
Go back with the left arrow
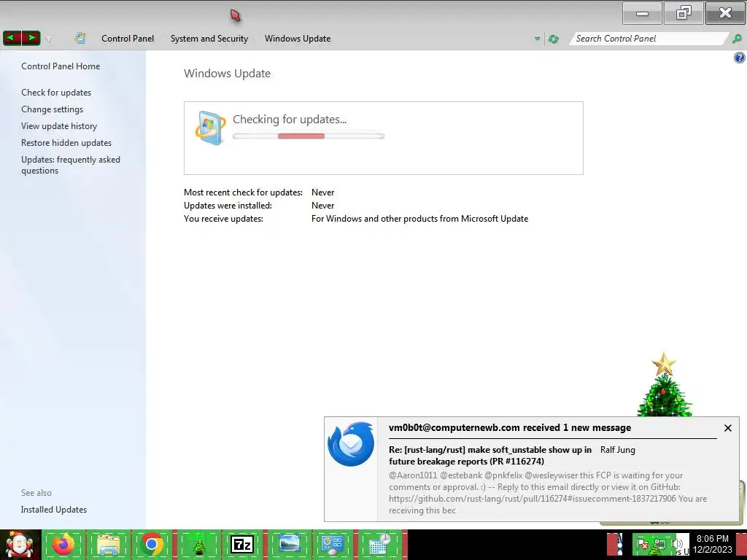(x=12, y=38)
